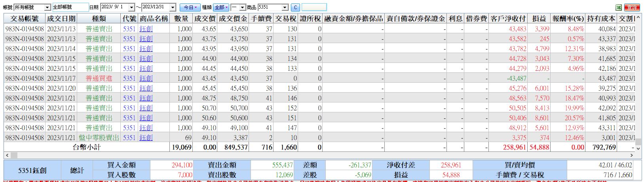Select the red 普通買進 cell
644x182 pixels.
coord(99,78)
